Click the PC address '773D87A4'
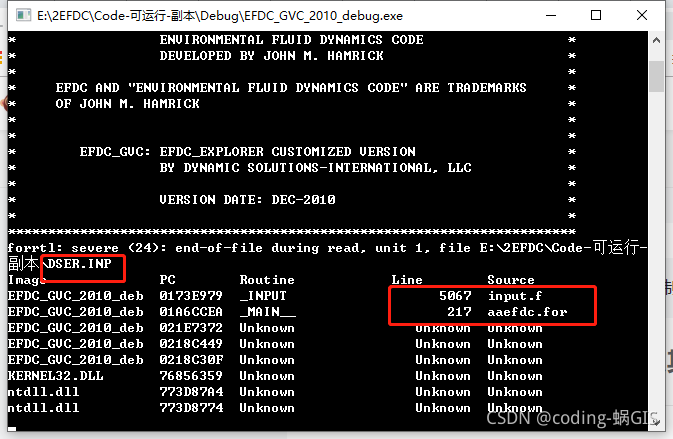 (191, 391)
